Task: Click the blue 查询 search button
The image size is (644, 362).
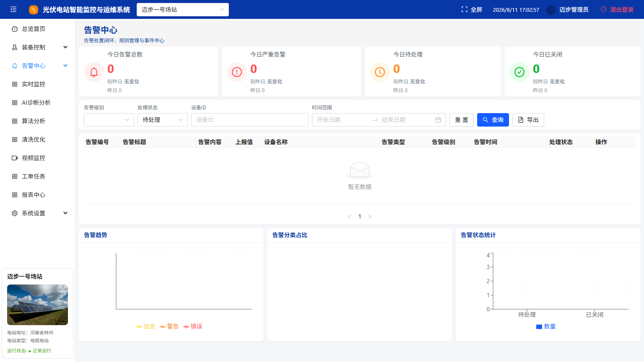Action: (x=493, y=120)
